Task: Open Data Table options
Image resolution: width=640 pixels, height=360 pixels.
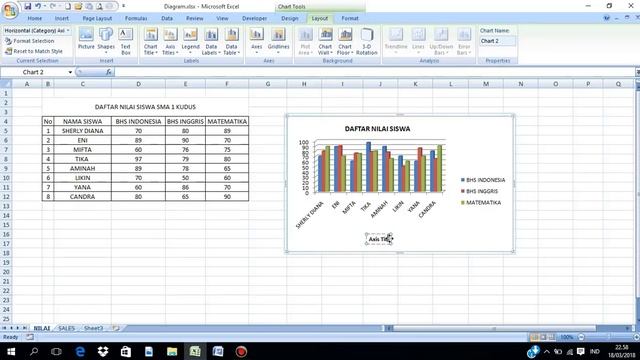Action: click(x=231, y=41)
